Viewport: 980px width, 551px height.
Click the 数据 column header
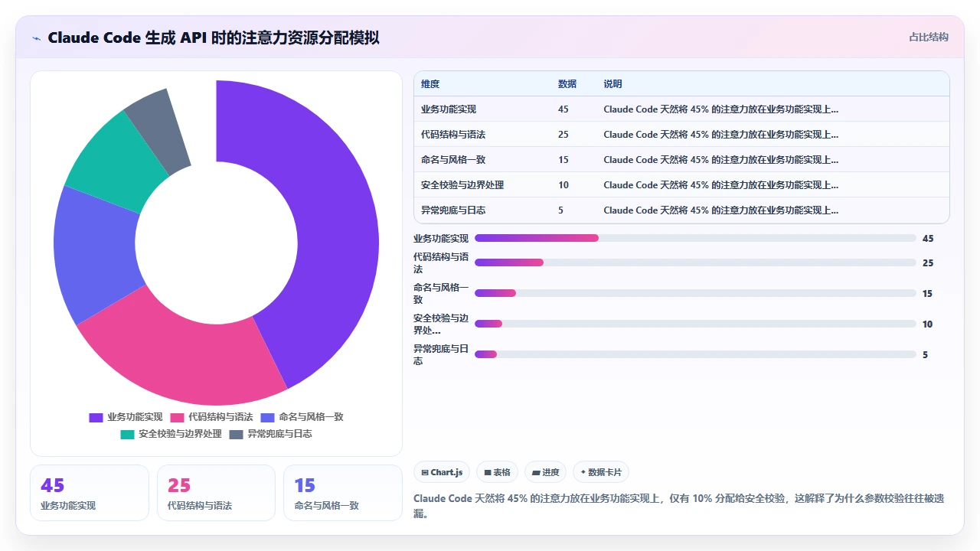pyautogui.click(x=567, y=84)
